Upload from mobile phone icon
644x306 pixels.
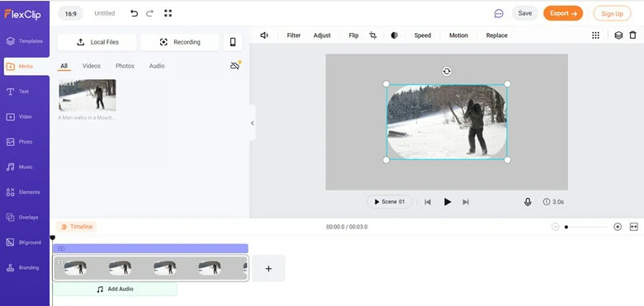click(x=233, y=42)
